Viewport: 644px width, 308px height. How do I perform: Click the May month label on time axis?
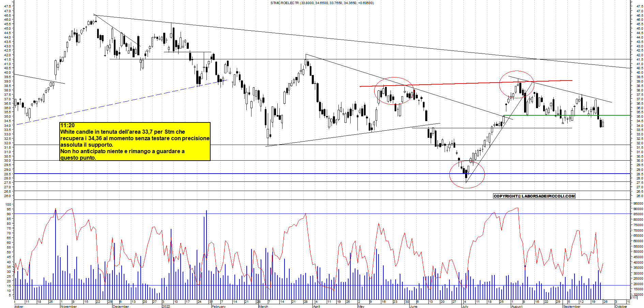point(361,306)
